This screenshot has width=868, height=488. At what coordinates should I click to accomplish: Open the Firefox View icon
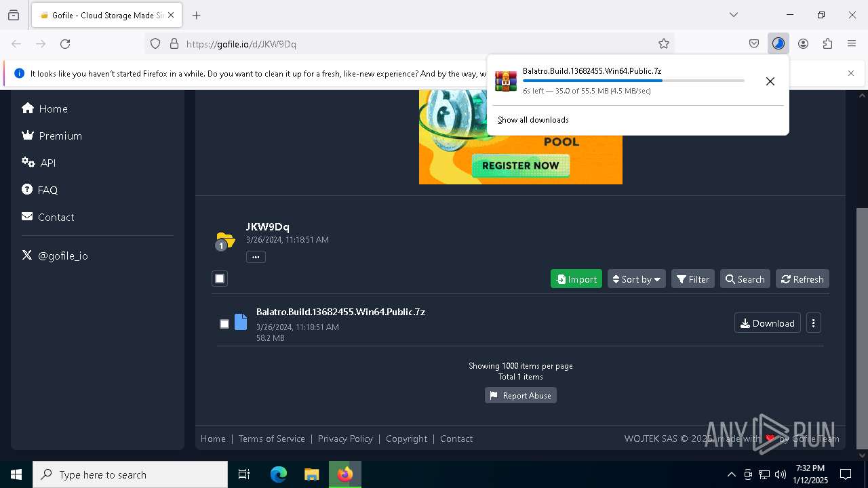click(14, 15)
